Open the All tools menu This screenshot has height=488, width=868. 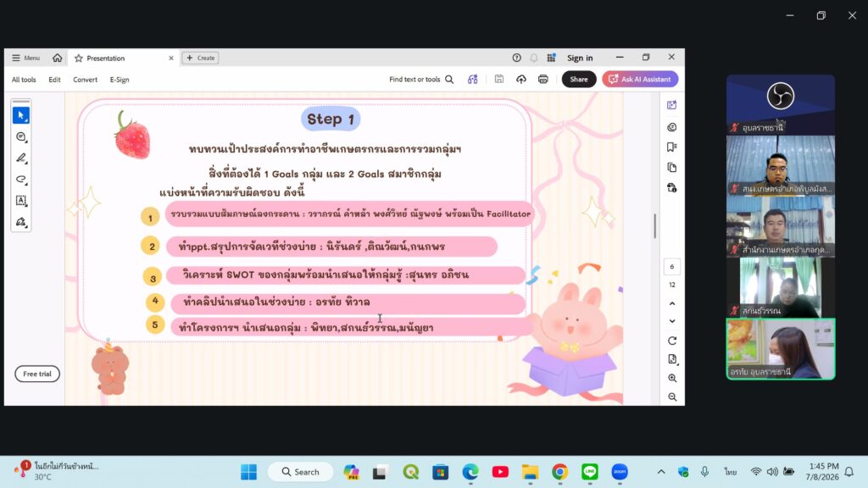(24, 80)
